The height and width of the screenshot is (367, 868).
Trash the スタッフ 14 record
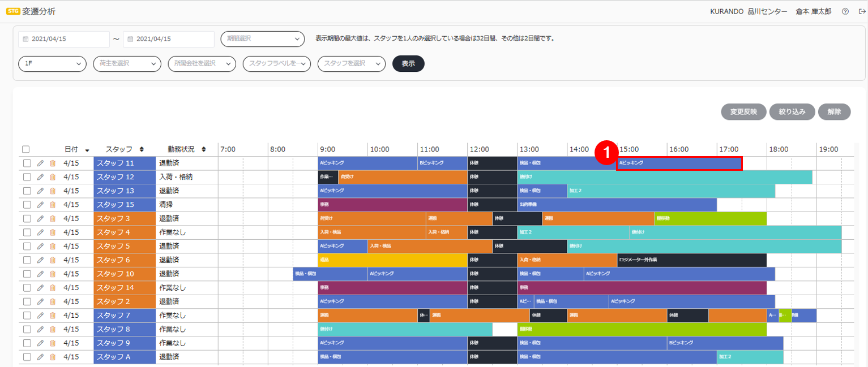pos(53,288)
